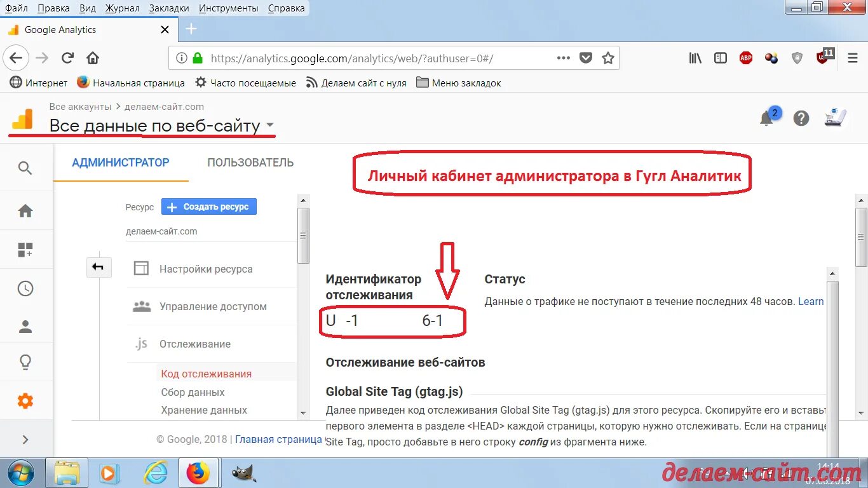The image size is (868, 488).
Task: Open Customization dashboards sidebar icon
Action: pos(25,250)
